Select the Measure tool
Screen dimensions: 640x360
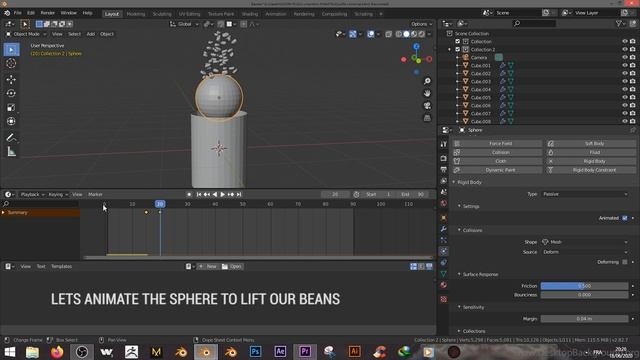pos(11,152)
